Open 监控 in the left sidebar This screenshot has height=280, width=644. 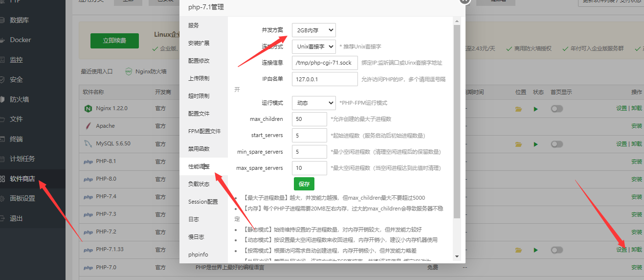[16, 60]
